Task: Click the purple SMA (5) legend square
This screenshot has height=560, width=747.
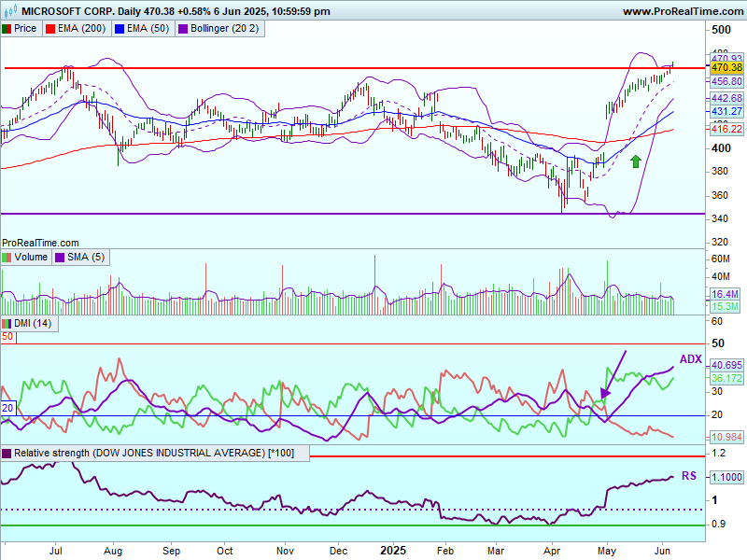Action: pyautogui.click(x=60, y=257)
